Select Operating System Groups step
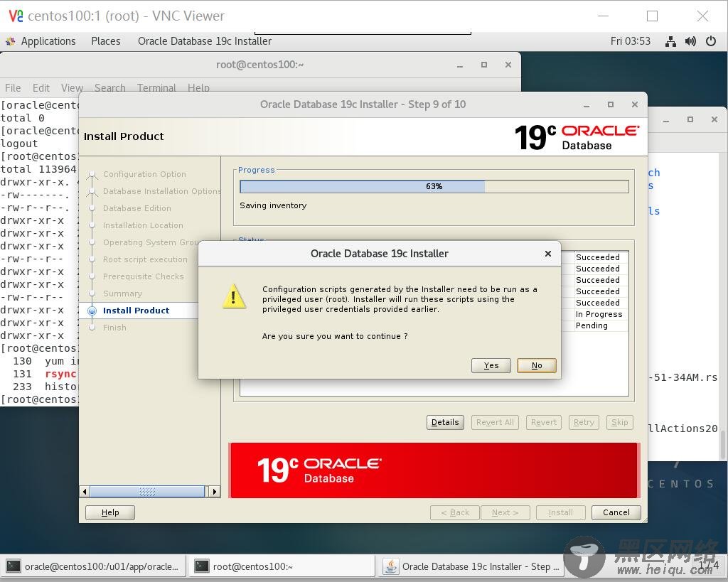The image size is (728, 582). tap(151, 242)
